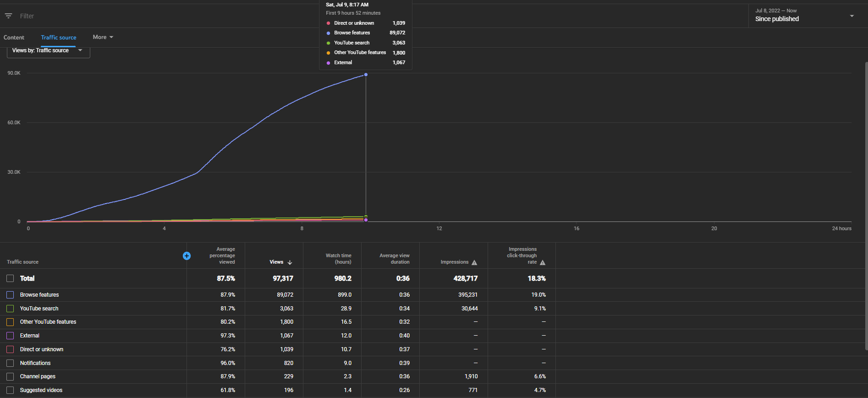
Task: Add a metric with the blue plus icon
Action: 187,256
